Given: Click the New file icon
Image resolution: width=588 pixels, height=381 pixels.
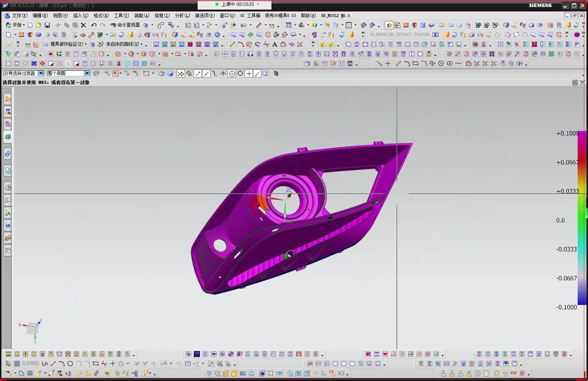Looking at the screenshot, I should (30, 25).
